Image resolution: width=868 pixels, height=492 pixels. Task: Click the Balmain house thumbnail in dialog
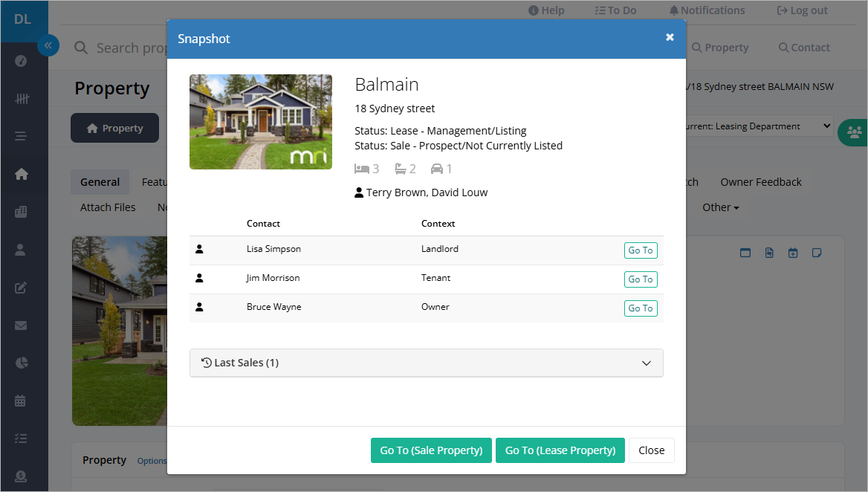pyautogui.click(x=261, y=122)
